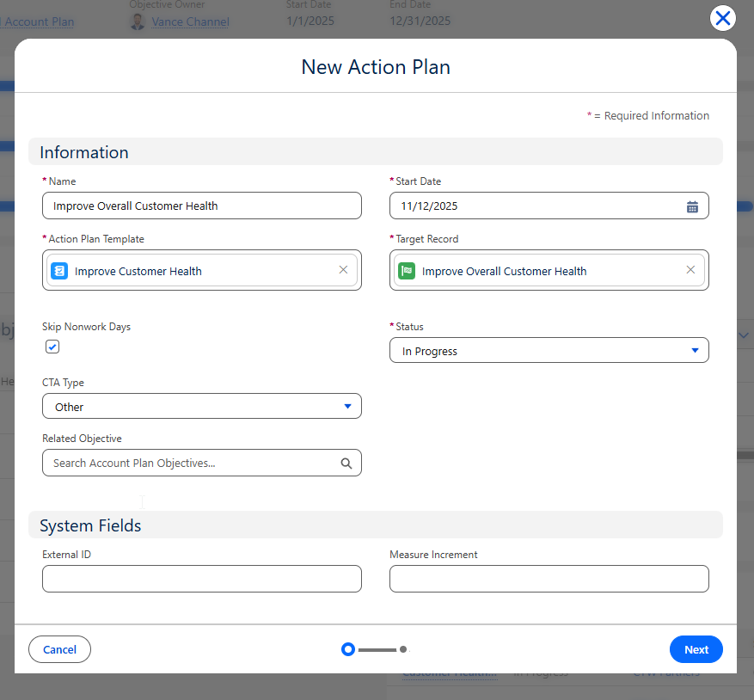This screenshot has height=700, width=754.
Task: Click the Related Objective search magnifier icon
Action: 346,464
